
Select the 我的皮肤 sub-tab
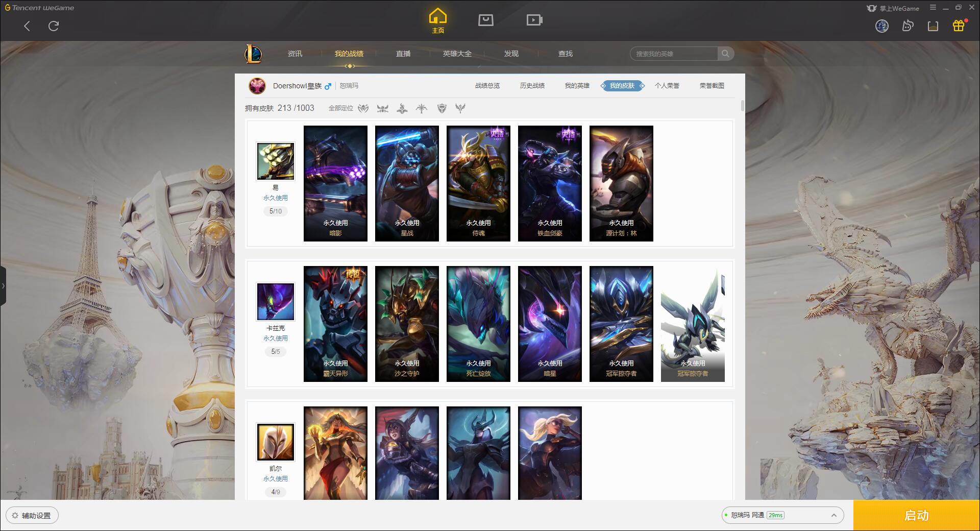click(x=622, y=86)
